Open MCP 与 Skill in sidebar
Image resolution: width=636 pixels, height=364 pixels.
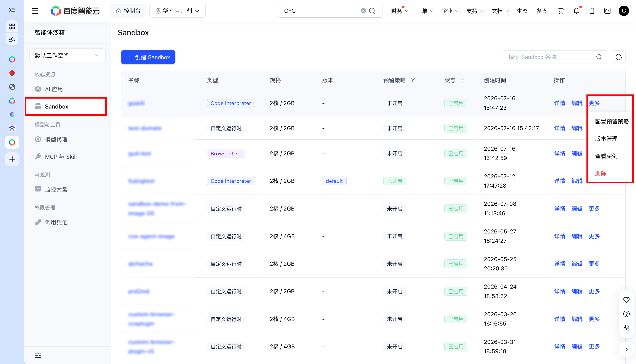pos(67,156)
